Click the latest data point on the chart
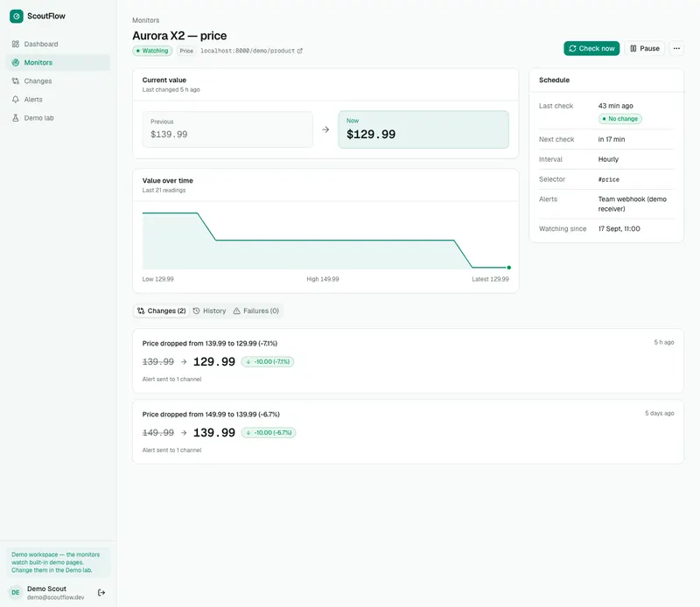This screenshot has width=700, height=607. coord(509,268)
